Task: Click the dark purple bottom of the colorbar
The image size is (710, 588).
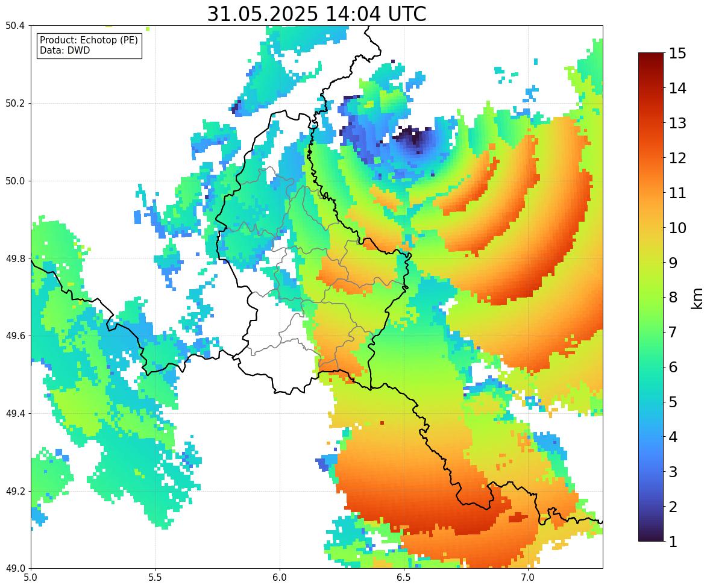Action: pyautogui.click(x=651, y=536)
